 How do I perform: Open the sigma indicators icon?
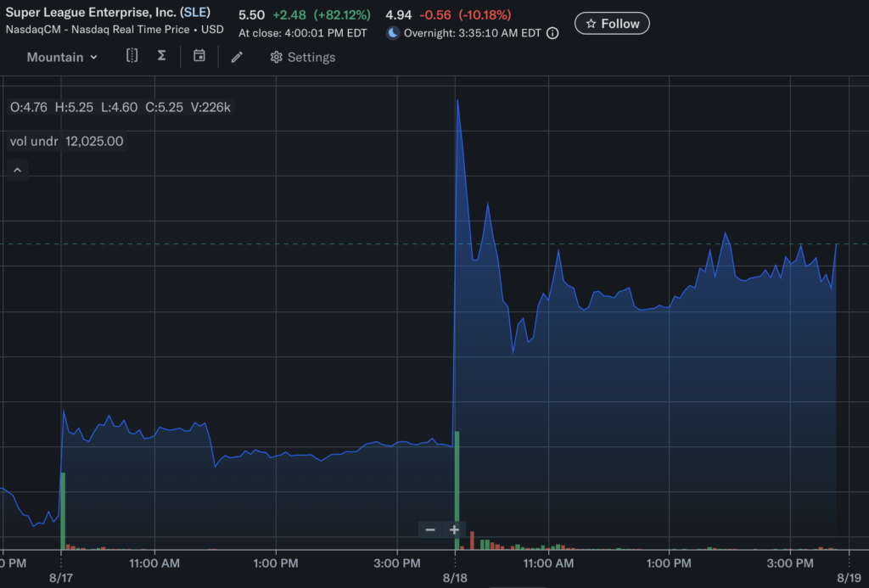(x=161, y=55)
